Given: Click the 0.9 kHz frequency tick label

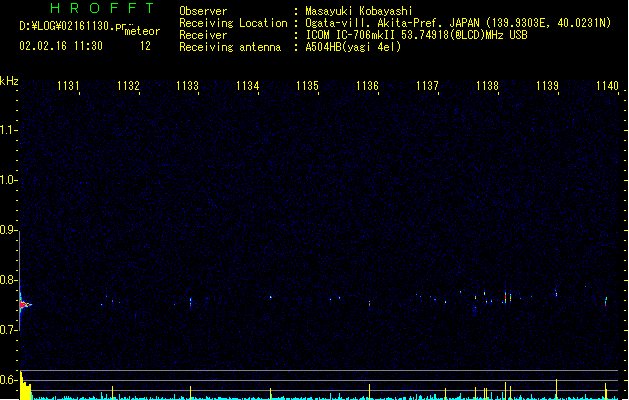Looking at the screenshot, I should tap(8, 230).
